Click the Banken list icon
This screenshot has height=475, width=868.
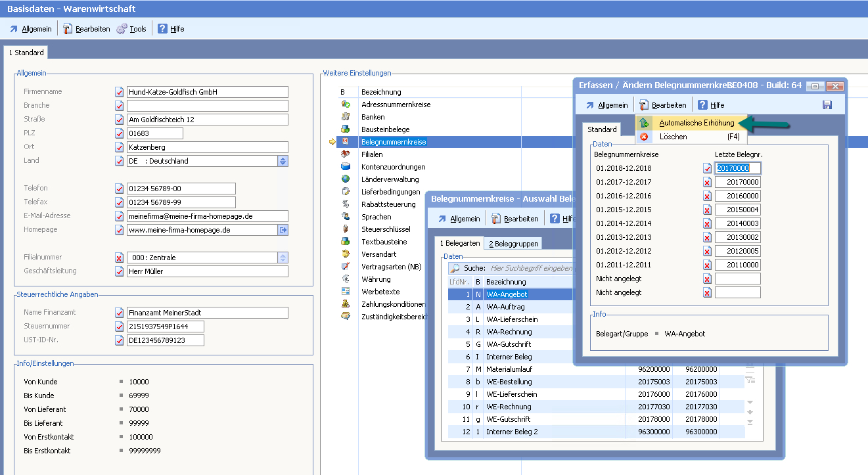click(x=346, y=117)
